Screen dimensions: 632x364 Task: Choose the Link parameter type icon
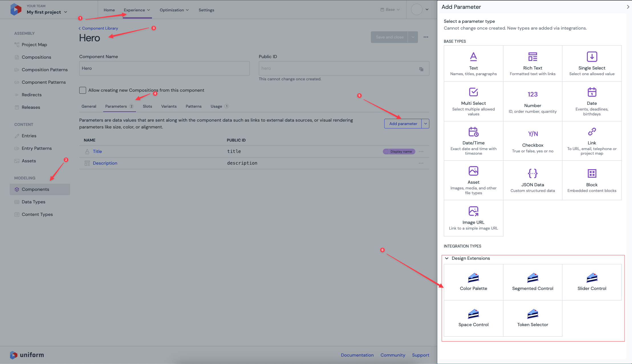tap(592, 132)
